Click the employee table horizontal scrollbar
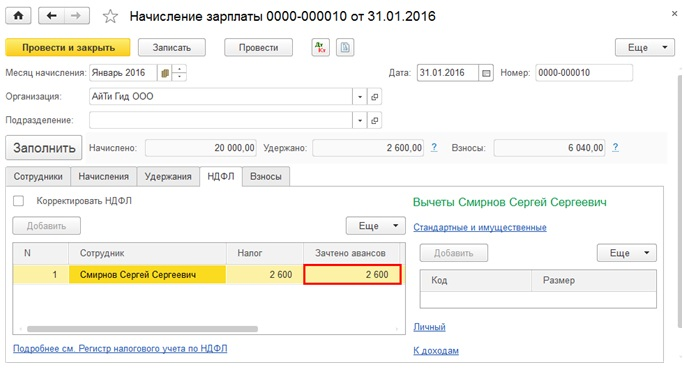The width and height of the screenshot is (684, 369). pyautogui.click(x=142, y=329)
